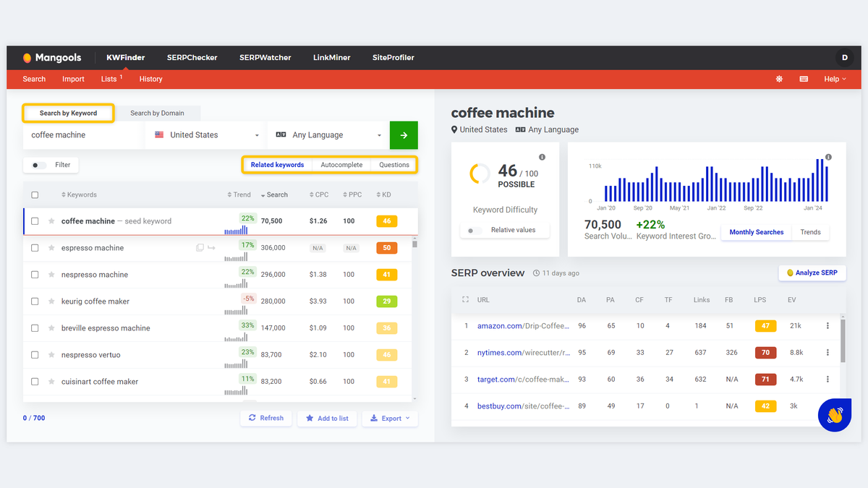The width and height of the screenshot is (868, 488).
Task: Click arrow icon on espresso machine row
Action: click(x=211, y=248)
